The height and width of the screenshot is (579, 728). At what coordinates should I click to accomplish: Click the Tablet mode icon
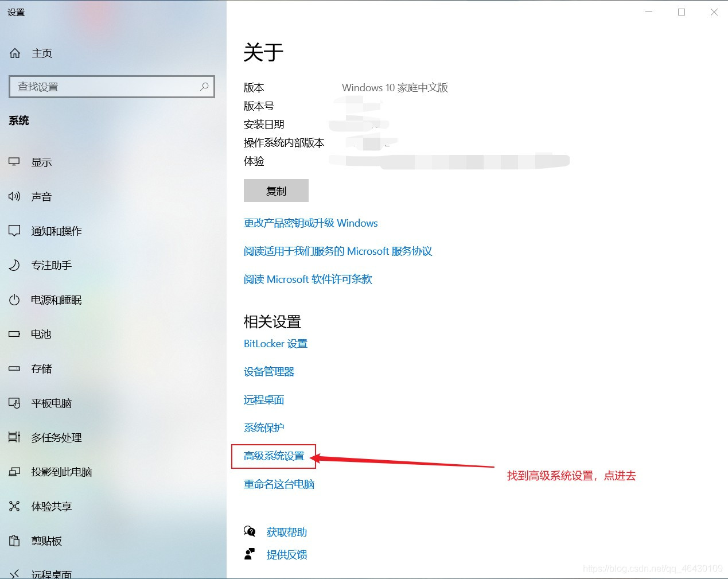pyautogui.click(x=14, y=403)
